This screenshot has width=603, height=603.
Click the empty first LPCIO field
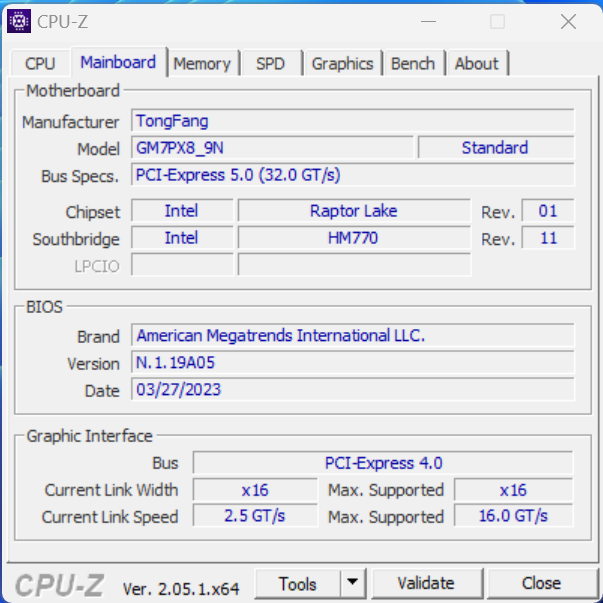[182, 265]
